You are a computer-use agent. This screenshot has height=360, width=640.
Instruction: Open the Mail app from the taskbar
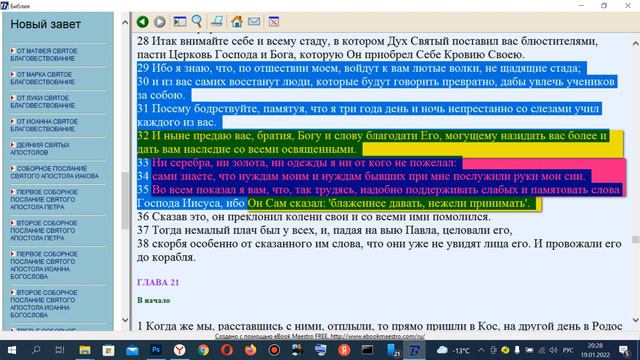point(132,350)
